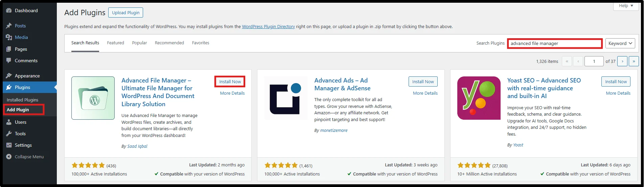Follow the WordPress Plugin Directory link
Screen dimensions: 644x187
coord(268,26)
